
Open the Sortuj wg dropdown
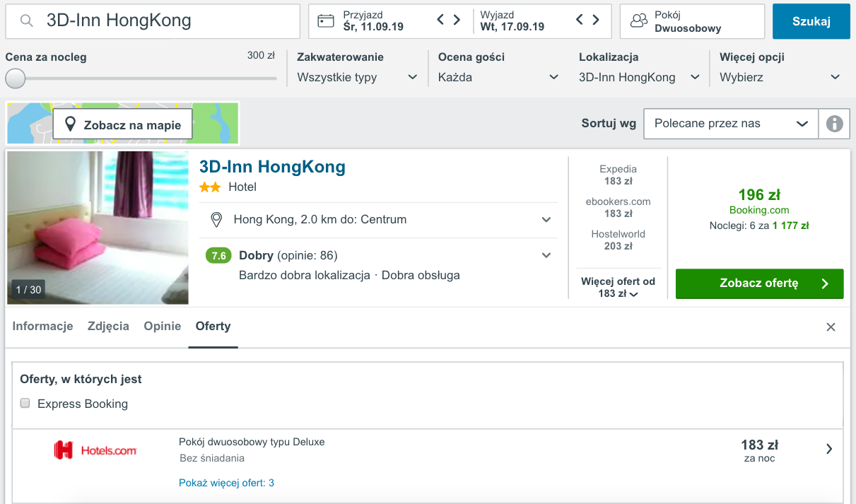(x=731, y=124)
